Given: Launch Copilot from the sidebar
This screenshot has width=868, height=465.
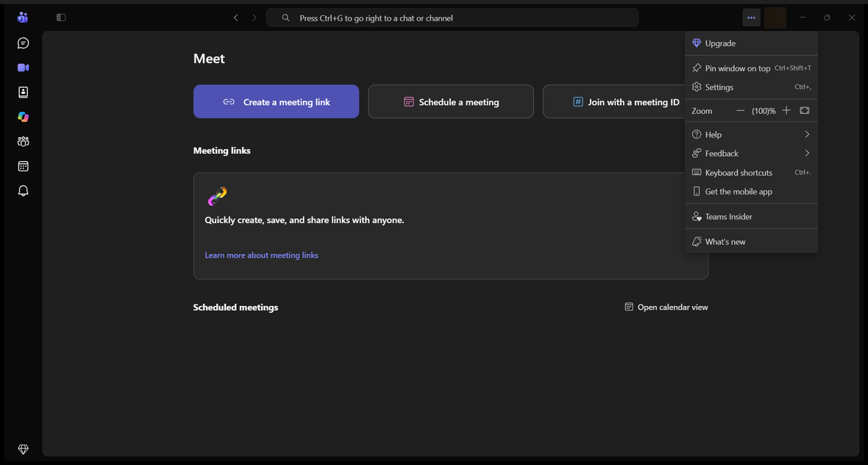Looking at the screenshot, I should [23, 117].
